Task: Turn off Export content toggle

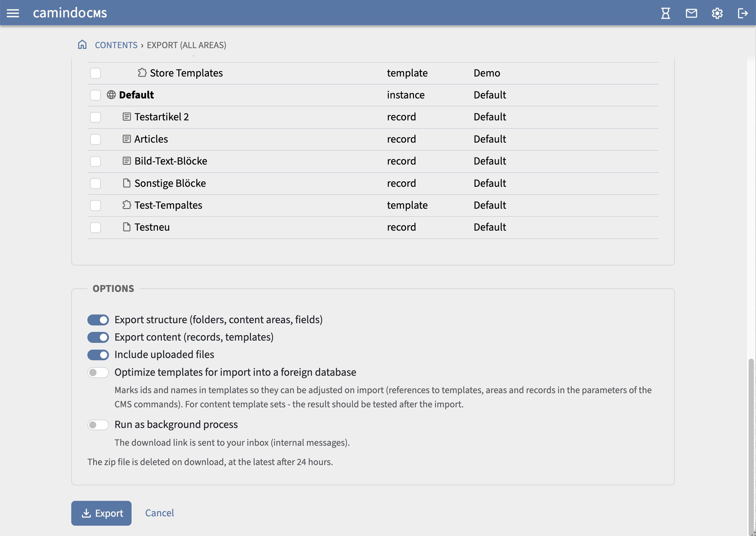Action: coord(98,337)
